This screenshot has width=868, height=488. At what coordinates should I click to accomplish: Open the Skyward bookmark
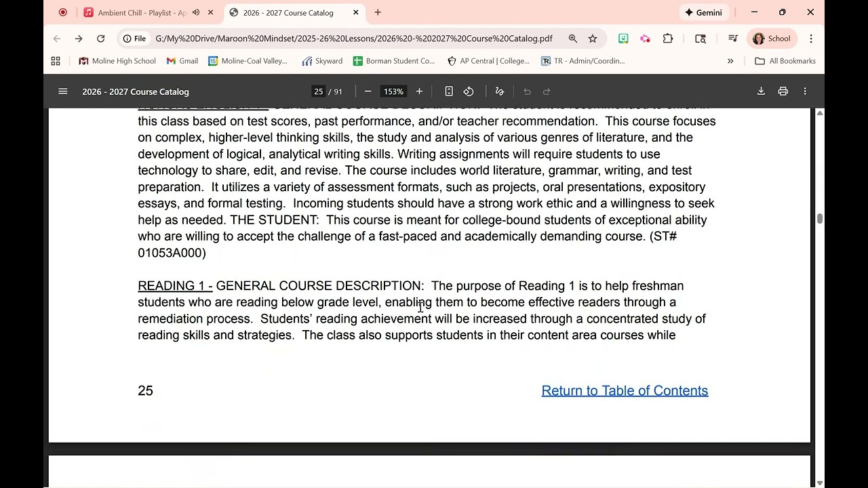[x=322, y=61]
